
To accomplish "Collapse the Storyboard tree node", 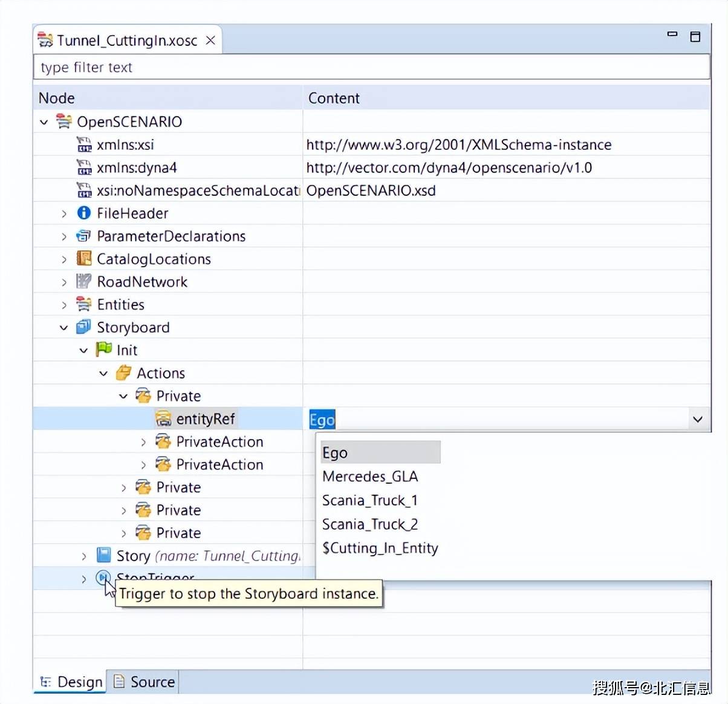I will tap(63, 328).
